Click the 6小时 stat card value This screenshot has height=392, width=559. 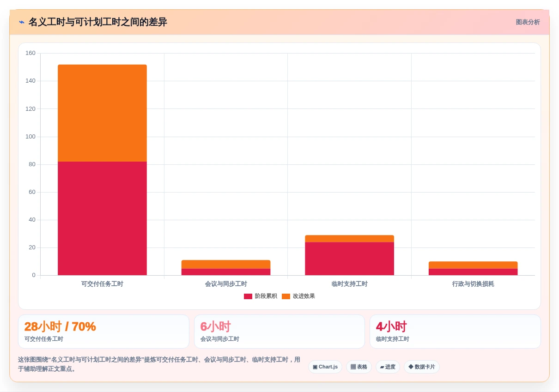pyautogui.click(x=215, y=326)
